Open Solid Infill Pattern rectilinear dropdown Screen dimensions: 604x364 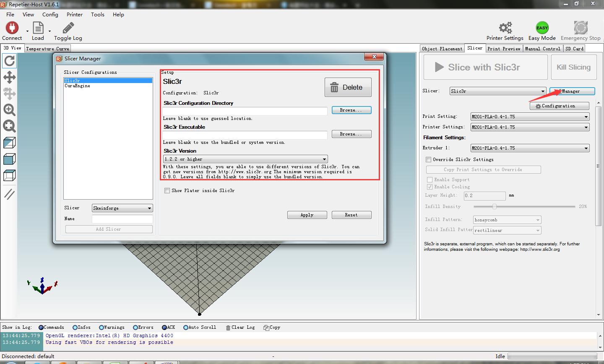508,230
